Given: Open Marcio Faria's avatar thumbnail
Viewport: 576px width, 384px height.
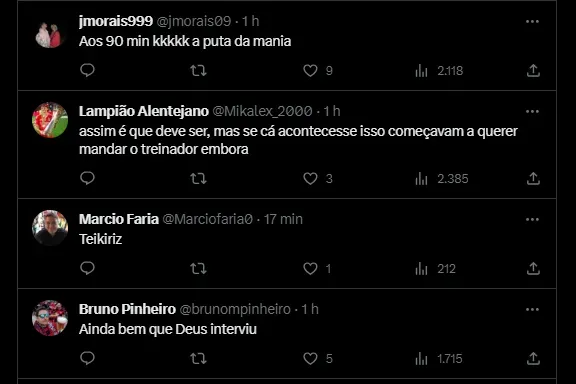Looking at the screenshot, I should [x=50, y=228].
